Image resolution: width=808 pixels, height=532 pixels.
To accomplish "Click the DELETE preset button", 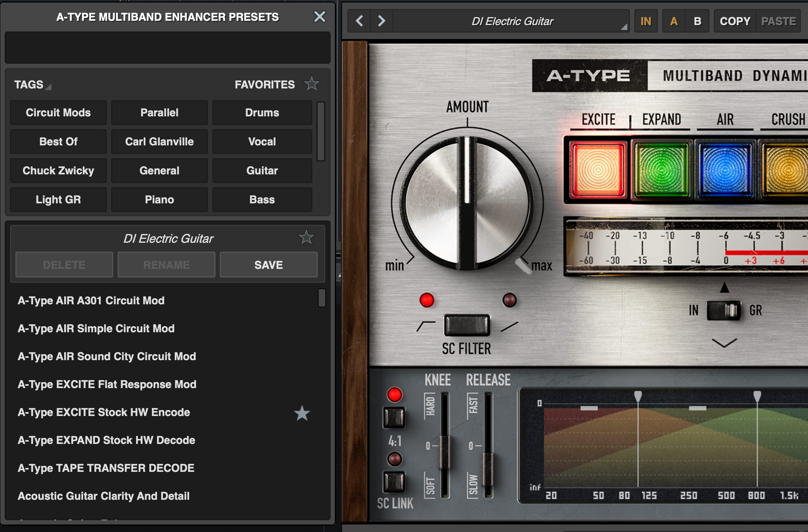I will click(x=64, y=265).
